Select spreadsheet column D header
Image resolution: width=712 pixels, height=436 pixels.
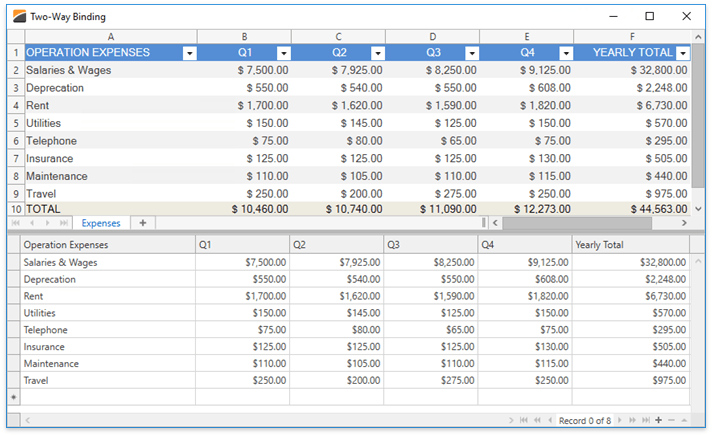tap(432, 37)
